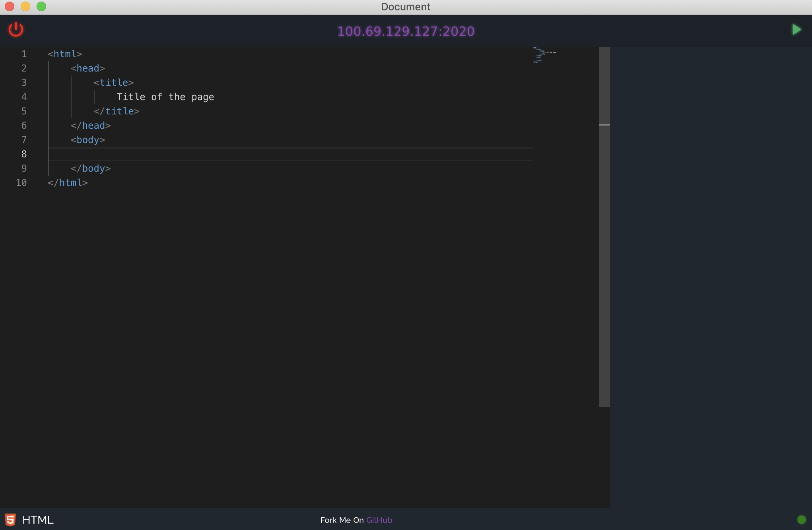812x530 pixels.
Task: Click the HTML5 logo icon
Action: [x=10, y=520]
